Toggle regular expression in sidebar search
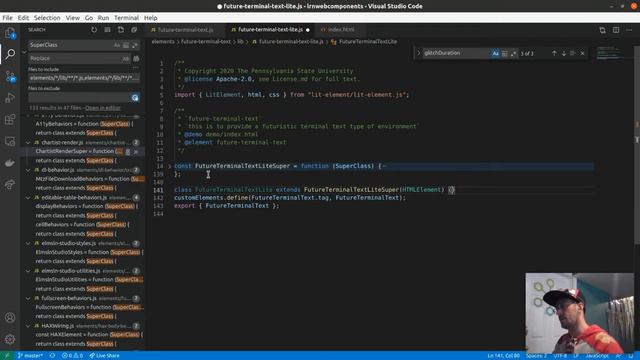This screenshot has width=640, height=360. coord(135,45)
